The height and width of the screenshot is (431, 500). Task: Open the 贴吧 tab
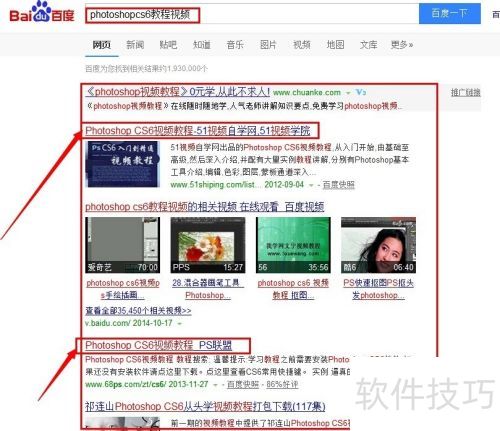click(168, 45)
